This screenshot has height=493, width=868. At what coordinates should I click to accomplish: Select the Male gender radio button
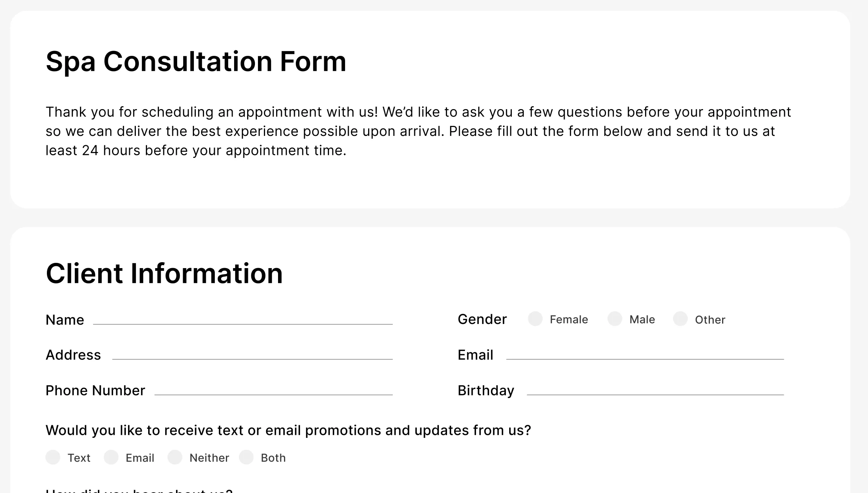pos(615,319)
